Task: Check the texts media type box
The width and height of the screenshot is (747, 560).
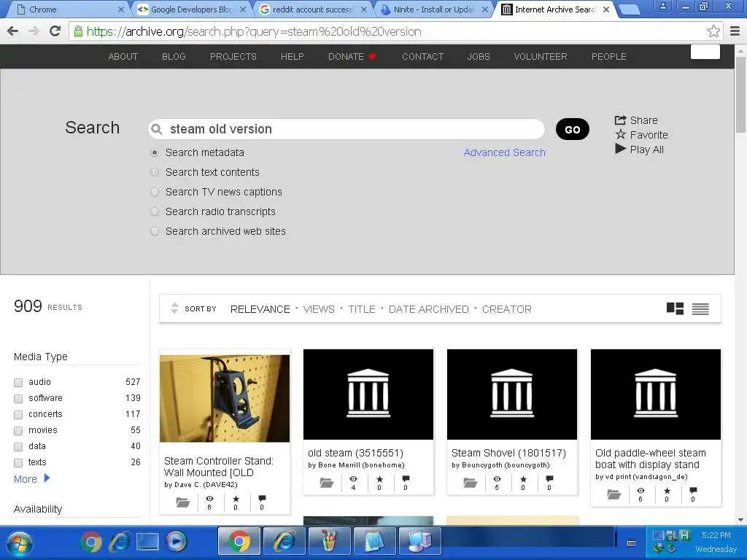Action: pos(18,463)
